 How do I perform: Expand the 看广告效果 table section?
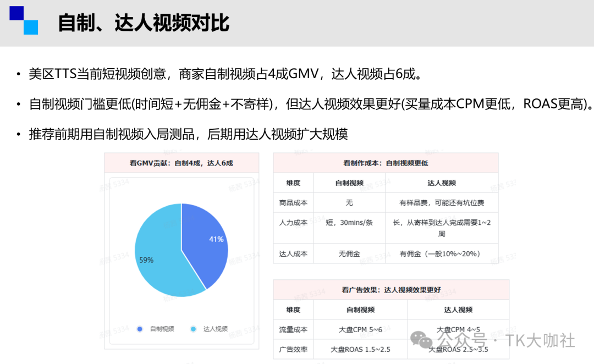point(392,290)
